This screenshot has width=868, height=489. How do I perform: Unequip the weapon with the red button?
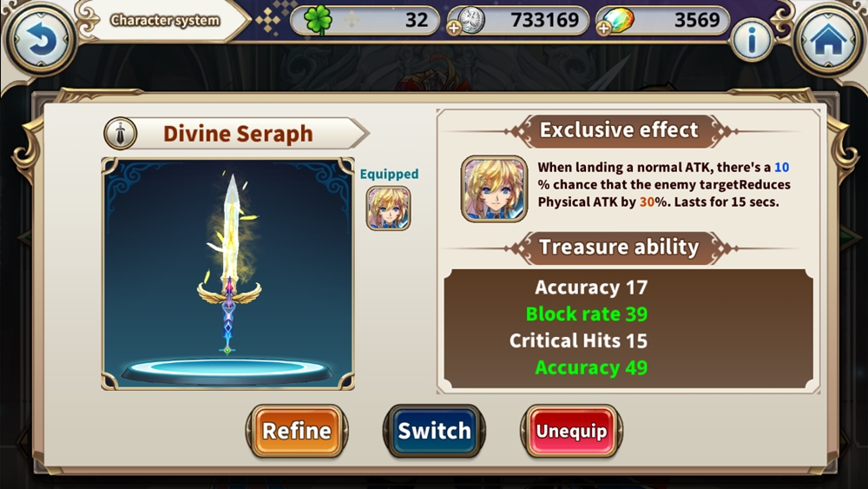point(571,431)
